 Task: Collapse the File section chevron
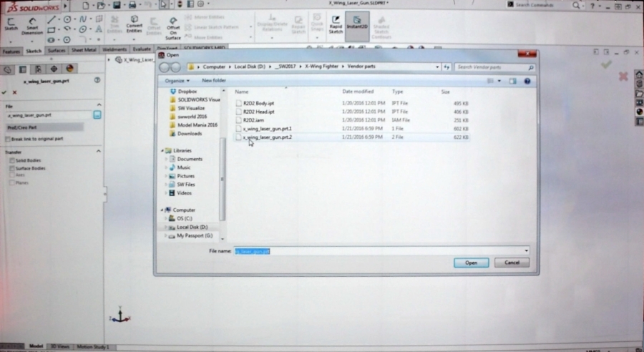click(99, 105)
